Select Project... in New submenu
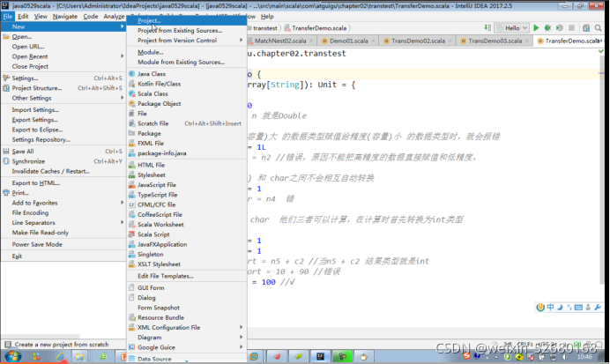 pyautogui.click(x=187, y=20)
